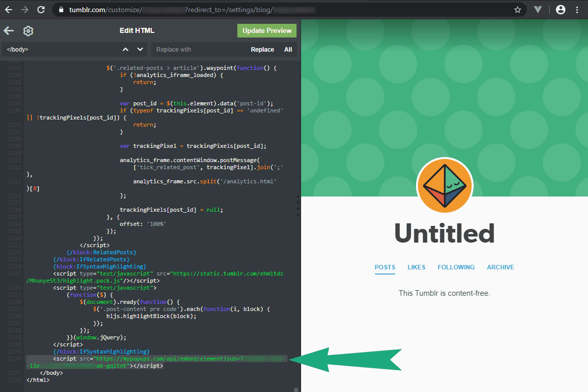Click the browser back arrow
The width and height of the screenshot is (588, 392).
click(9, 10)
